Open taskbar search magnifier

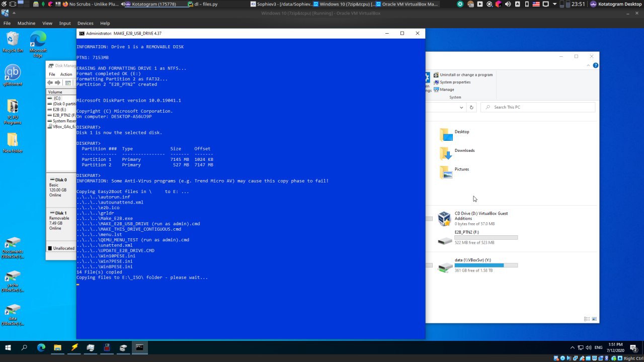click(x=24, y=347)
